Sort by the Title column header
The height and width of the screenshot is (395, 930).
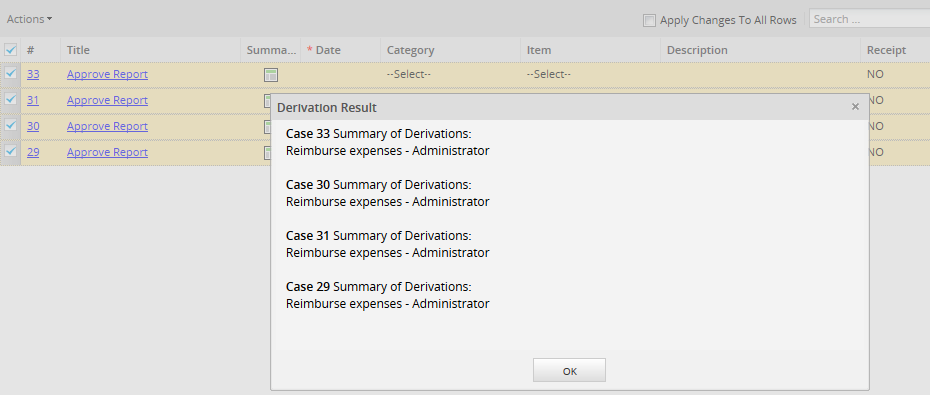[78, 50]
